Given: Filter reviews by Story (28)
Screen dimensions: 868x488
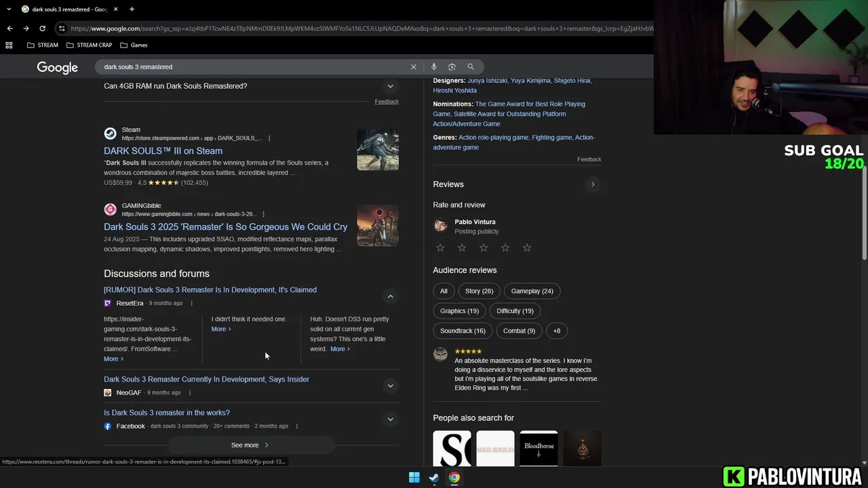Looking at the screenshot, I should tap(479, 291).
